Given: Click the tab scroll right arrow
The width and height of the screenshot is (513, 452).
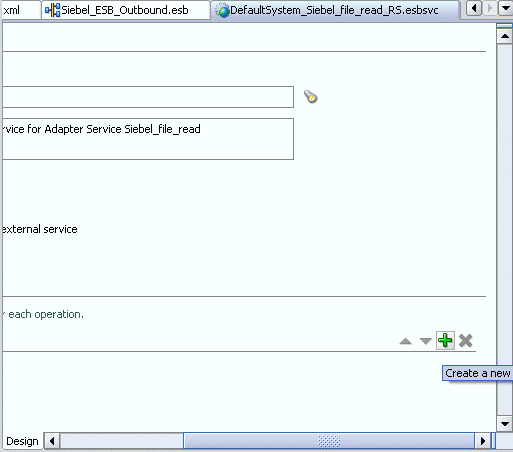Looking at the screenshot, I should 489,8.
